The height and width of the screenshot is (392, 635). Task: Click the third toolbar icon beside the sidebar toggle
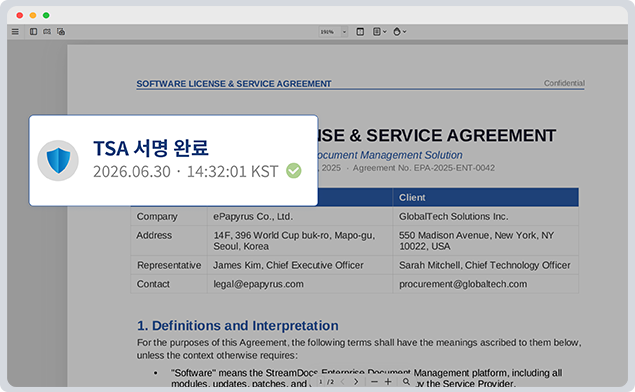pos(47,32)
